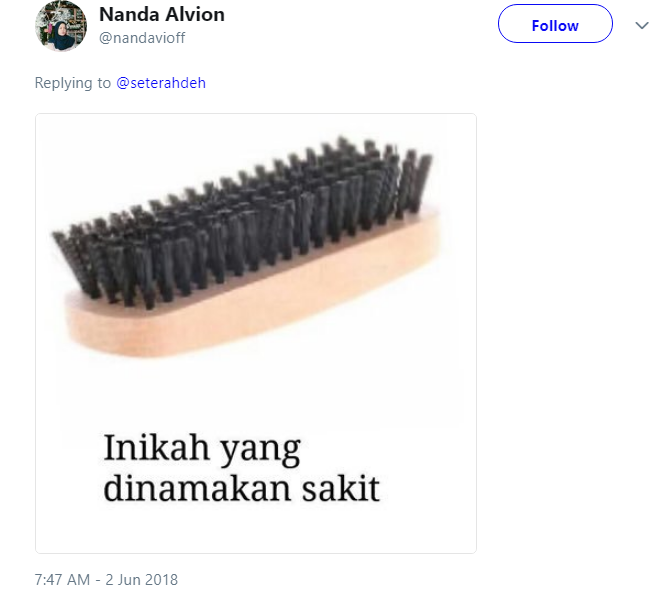Show more actions via the down arrow icon
This screenshot has width=670, height=595.
(x=642, y=26)
